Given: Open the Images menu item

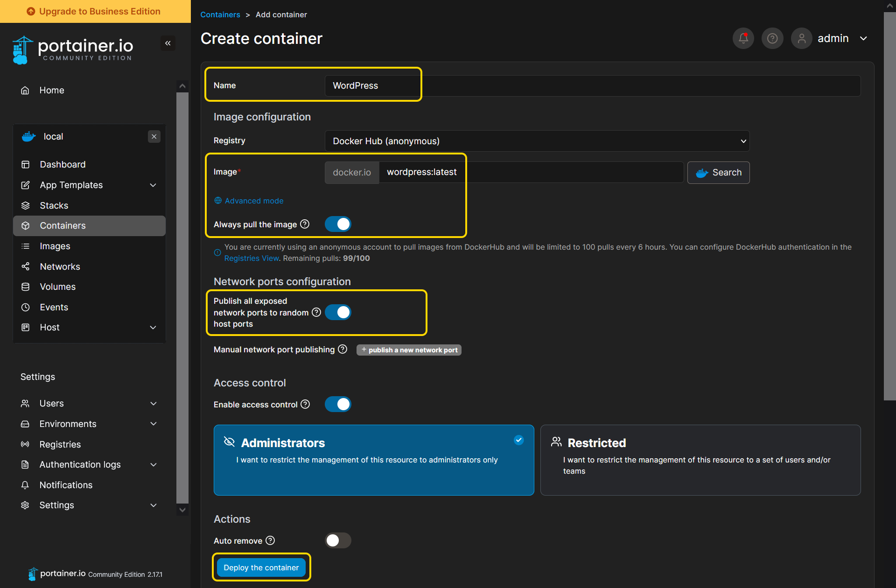Looking at the screenshot, I should (x=90, y=246).
